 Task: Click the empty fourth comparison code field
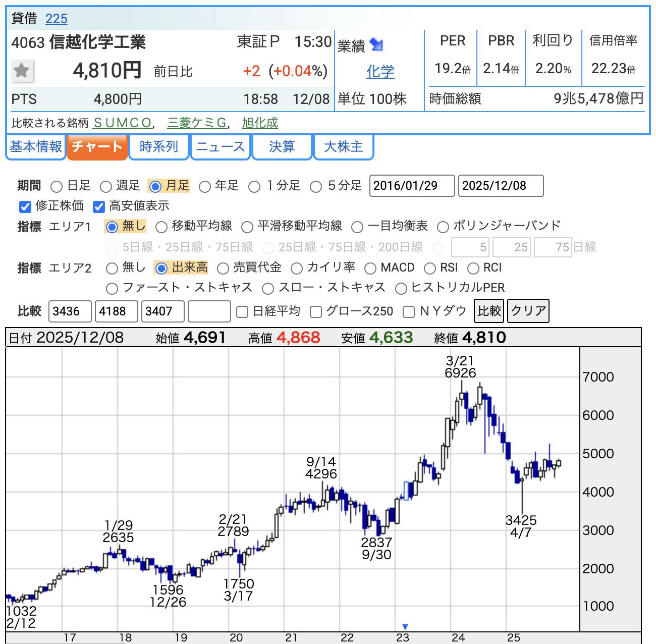tap(209, 311)
